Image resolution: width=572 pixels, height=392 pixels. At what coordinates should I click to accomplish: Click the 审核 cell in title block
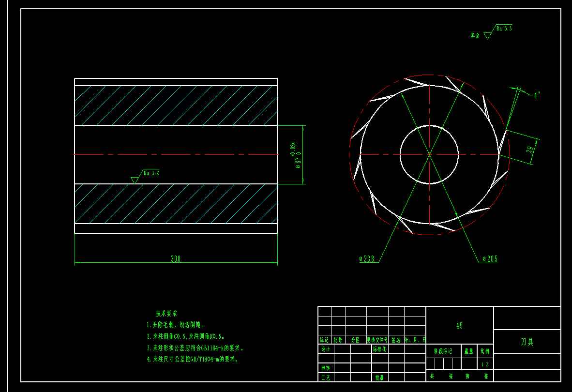[326, 368]
